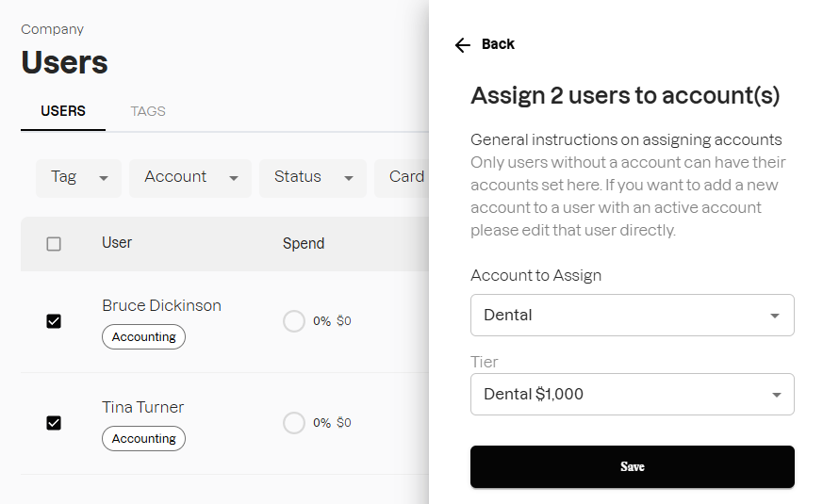Toggle the select-all users header checkbox
This screenshot has width=823, height=504.
coord(54,244)
